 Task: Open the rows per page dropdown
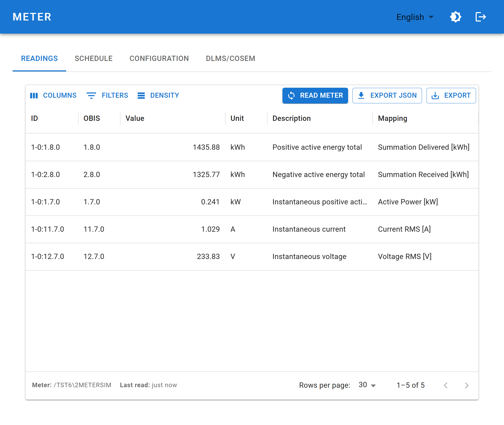[x=367, y=385]
